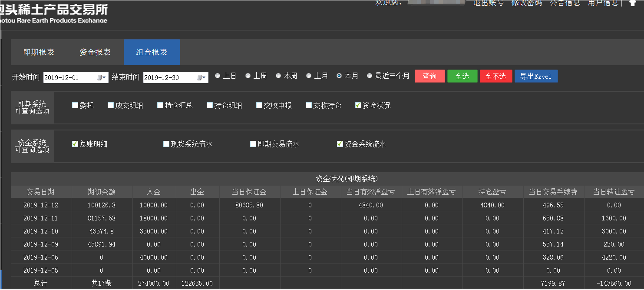The height and width of the screenshot is (290, 644).
Task: Choose the 上日 radio option
Action: tap(218, 76)
